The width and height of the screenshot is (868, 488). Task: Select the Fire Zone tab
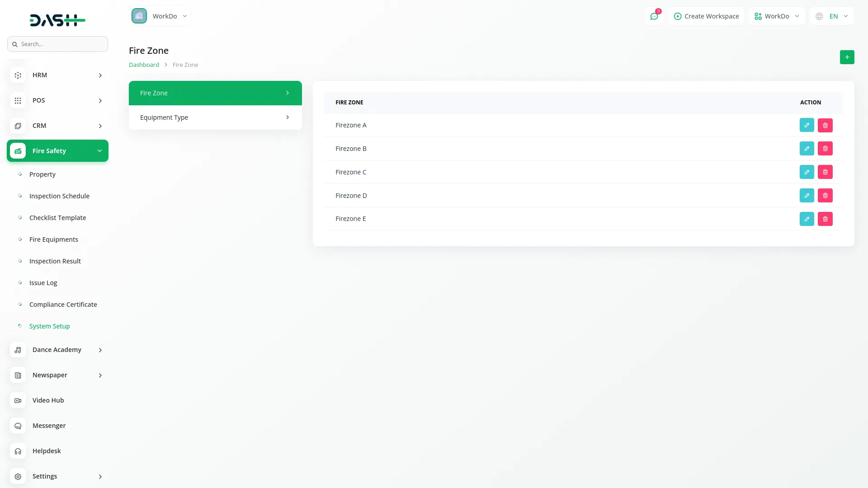coord(215,93)
